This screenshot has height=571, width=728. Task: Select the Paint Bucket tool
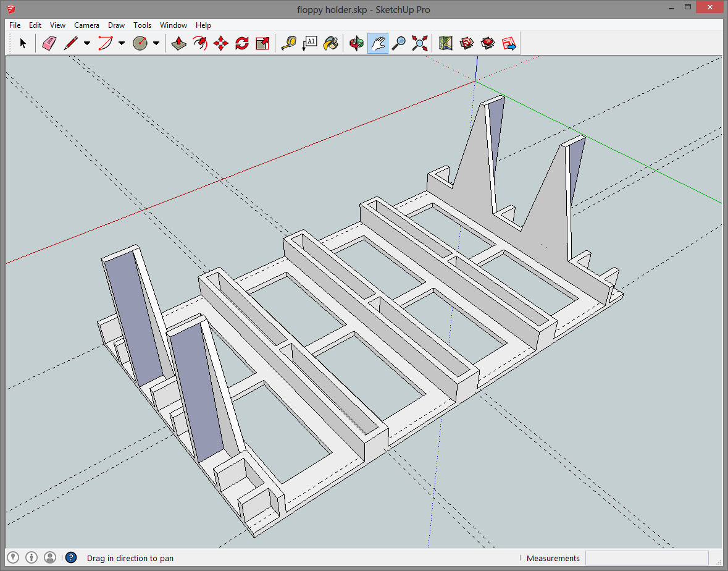pos(332,43)
